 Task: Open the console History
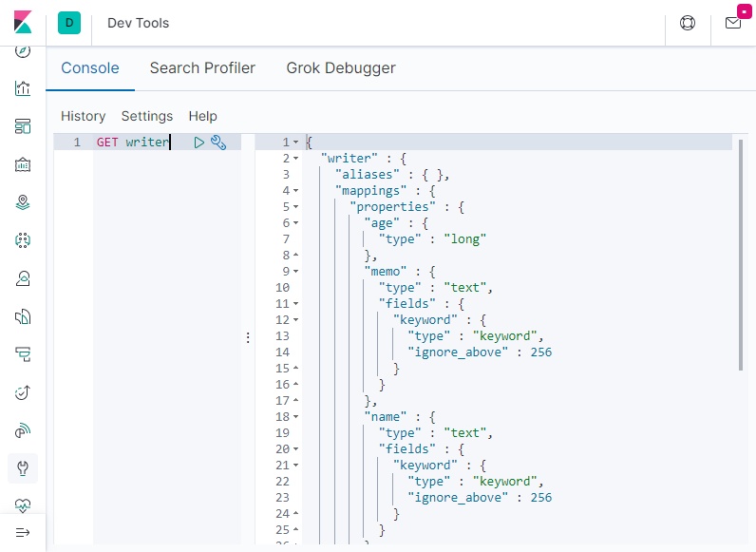coord(83,116)
